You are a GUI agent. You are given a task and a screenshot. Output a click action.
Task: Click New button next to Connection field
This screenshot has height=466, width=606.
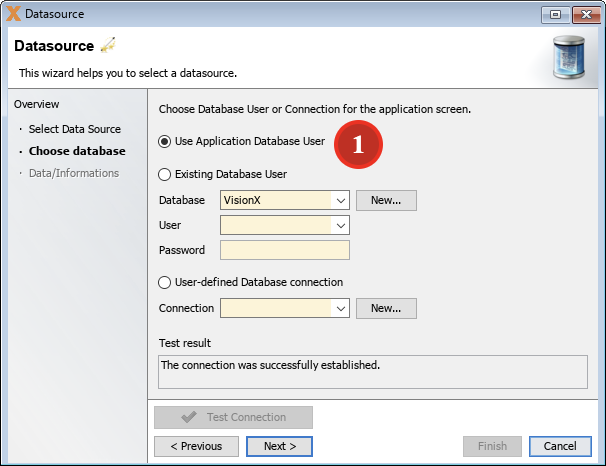[x=386, y=308]
